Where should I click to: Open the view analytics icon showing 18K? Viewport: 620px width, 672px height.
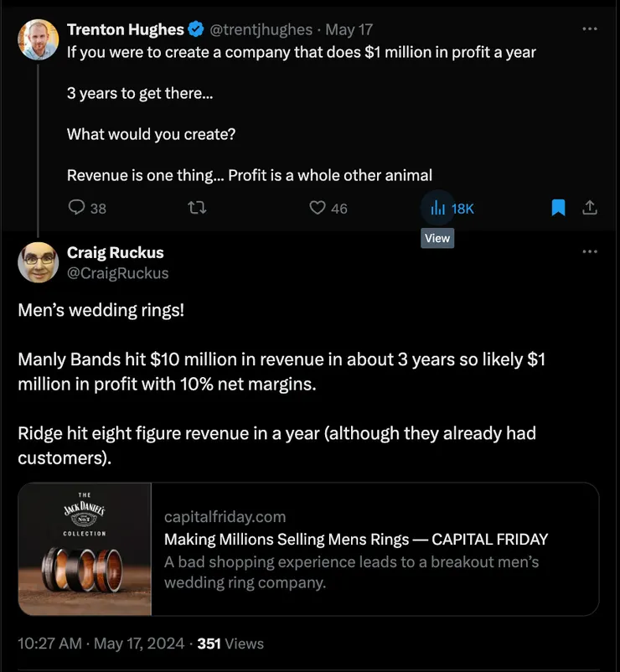tap(438, 208)
